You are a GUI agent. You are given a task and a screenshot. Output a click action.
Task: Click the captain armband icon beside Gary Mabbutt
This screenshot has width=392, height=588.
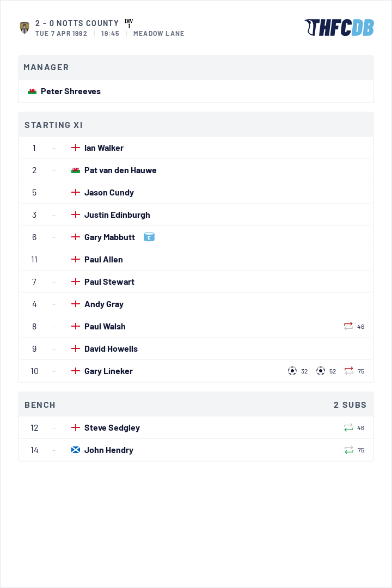point(149,237)
